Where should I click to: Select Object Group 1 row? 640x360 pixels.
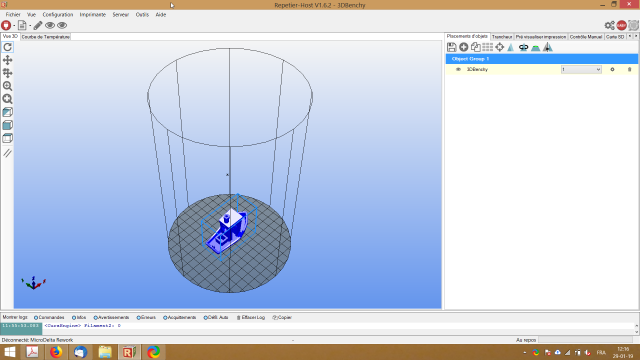tap(542, 59)
